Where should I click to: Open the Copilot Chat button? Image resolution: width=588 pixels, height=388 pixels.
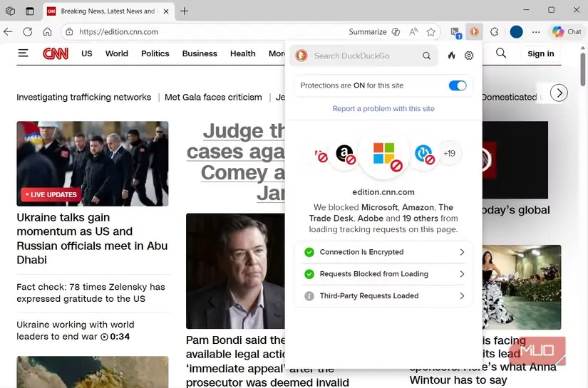567,32
